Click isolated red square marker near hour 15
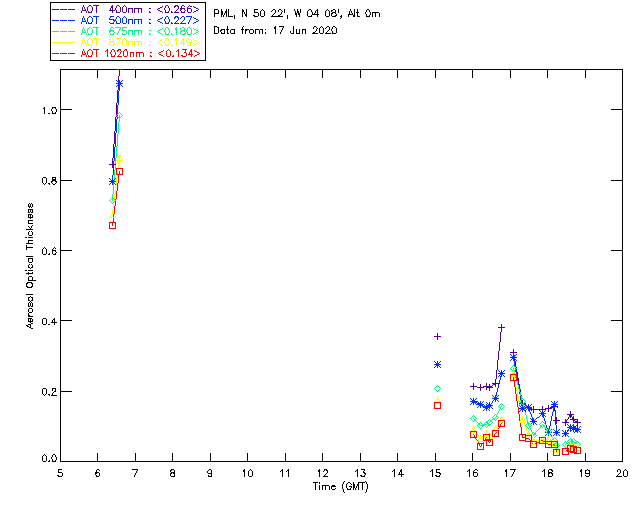 (438, 405)
